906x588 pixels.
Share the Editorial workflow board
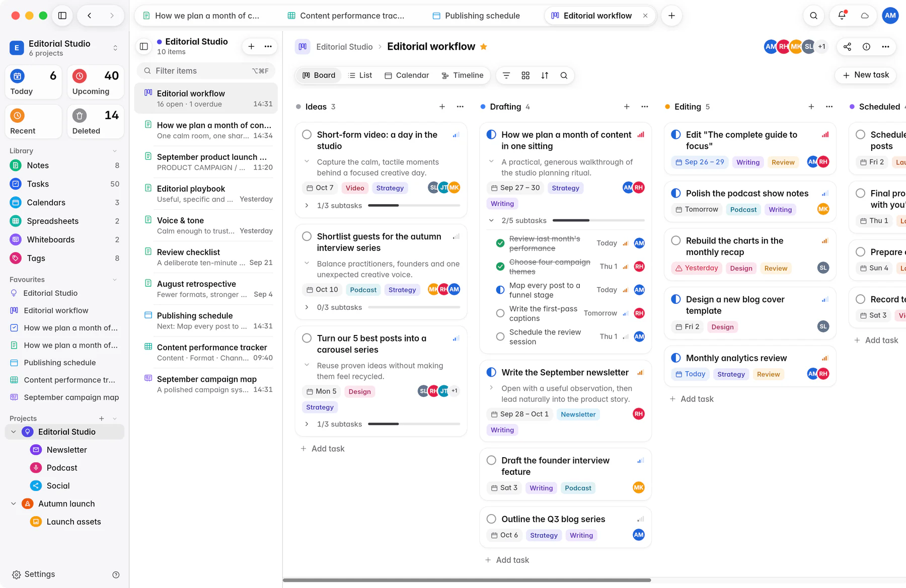848,47
